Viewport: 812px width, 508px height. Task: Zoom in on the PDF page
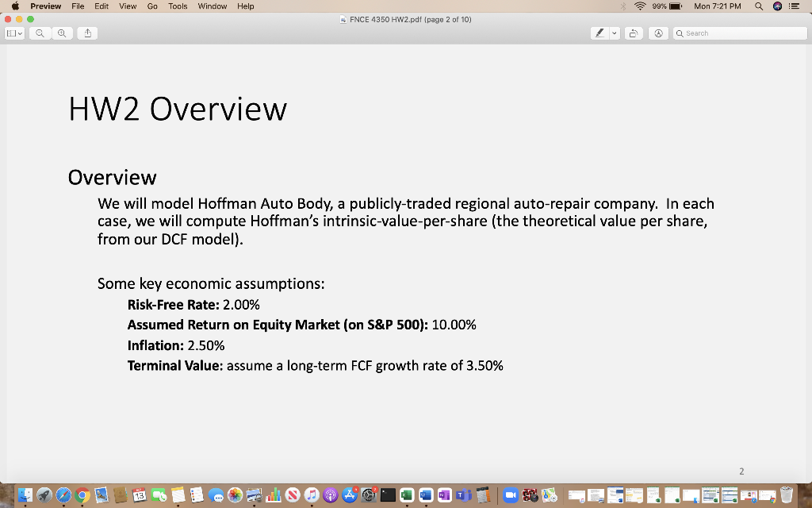[x=61, y=33]
